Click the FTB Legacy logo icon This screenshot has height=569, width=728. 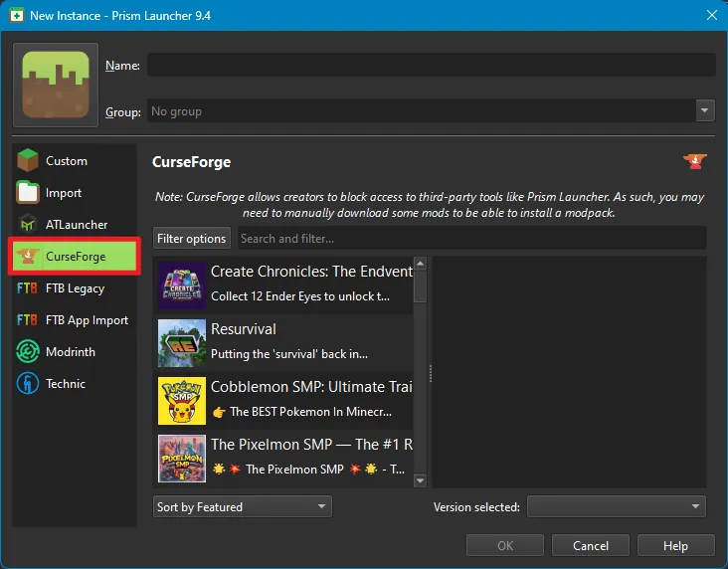tap(27, 288)
